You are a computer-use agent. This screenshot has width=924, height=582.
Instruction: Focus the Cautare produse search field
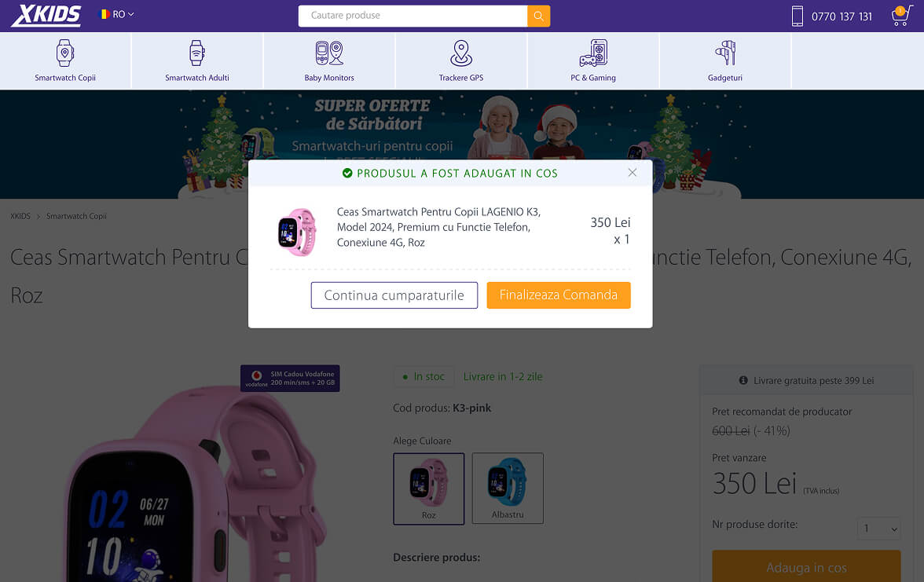[x=412, y=16]
